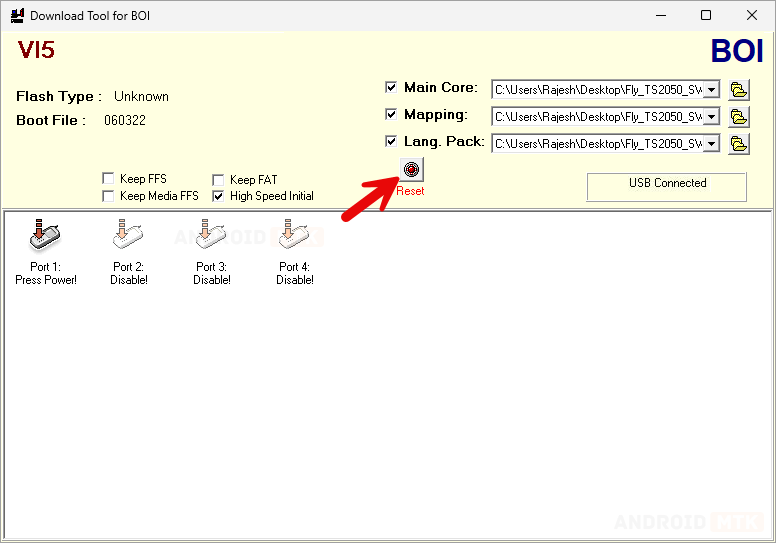Click inside the Mapping path field
The height and width of the screenshot is (543, 776).
pyautogui.click(x=598, y=117)
